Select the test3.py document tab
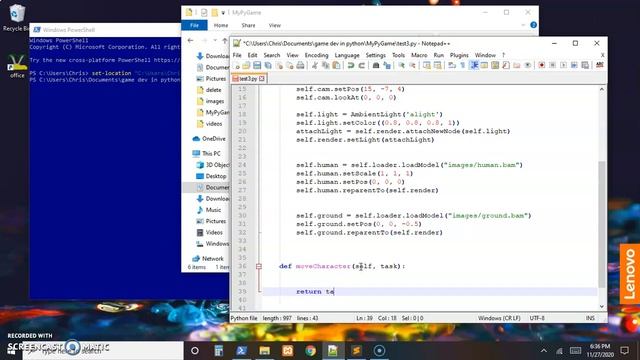 248,78
